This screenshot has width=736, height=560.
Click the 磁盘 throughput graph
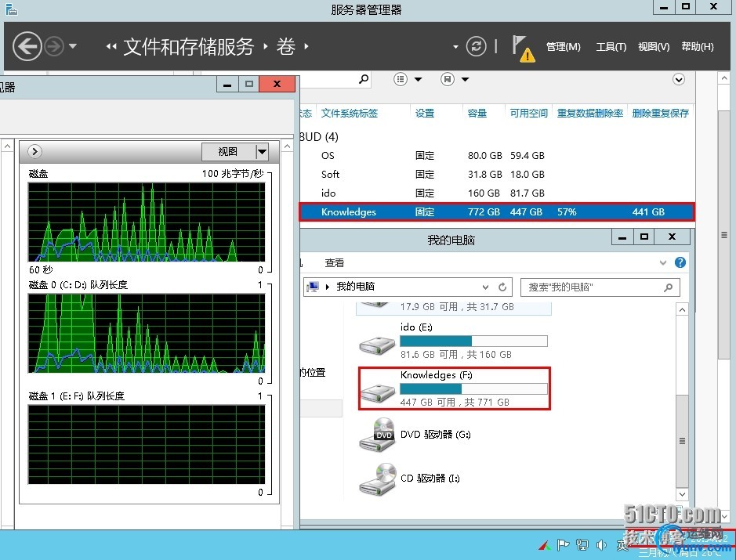tap(147, 222)
